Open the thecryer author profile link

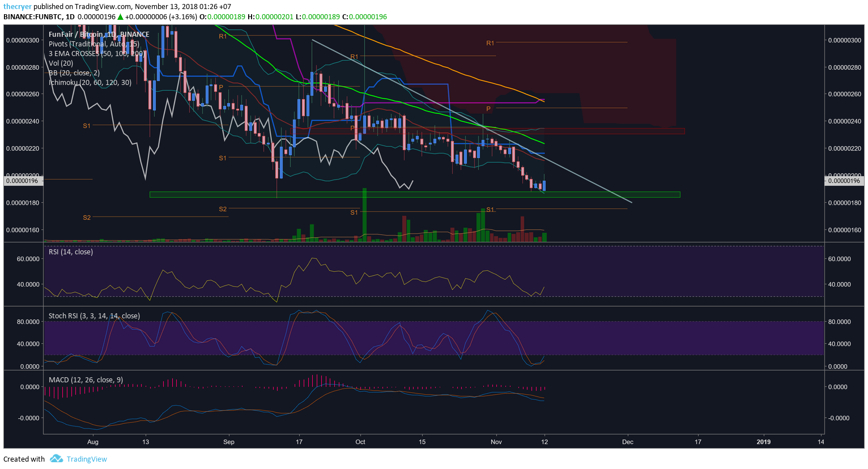[18, 6]
